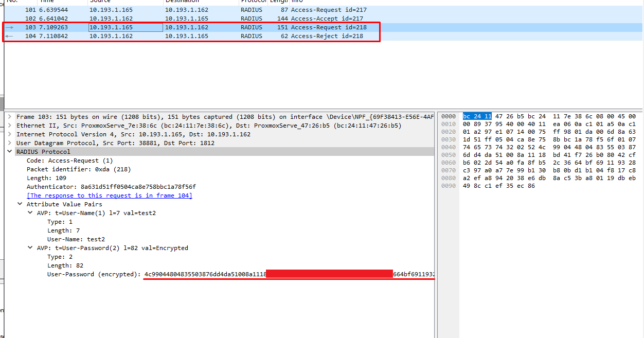Click hex offset 0090 row in bytes pane

(449, 186)
